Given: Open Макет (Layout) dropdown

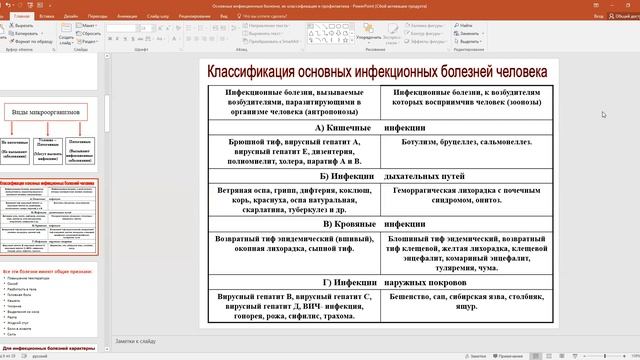Looking at the screenshot, I should click(87, 25).
